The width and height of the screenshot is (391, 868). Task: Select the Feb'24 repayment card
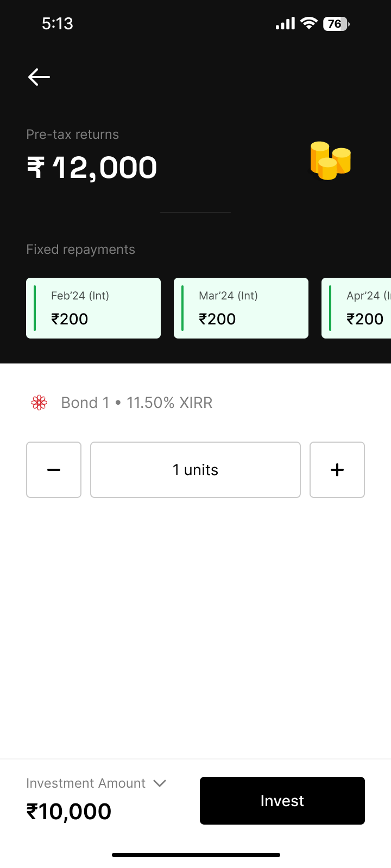click(93, 308)
